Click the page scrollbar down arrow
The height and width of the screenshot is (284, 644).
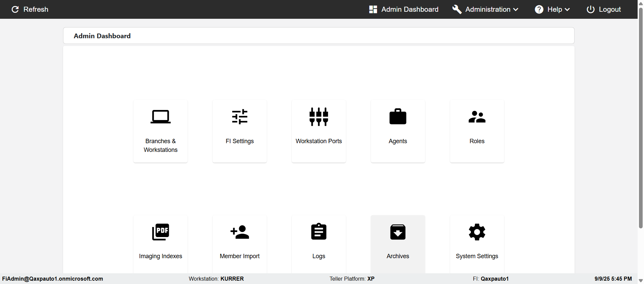click(x=641, y=281)
